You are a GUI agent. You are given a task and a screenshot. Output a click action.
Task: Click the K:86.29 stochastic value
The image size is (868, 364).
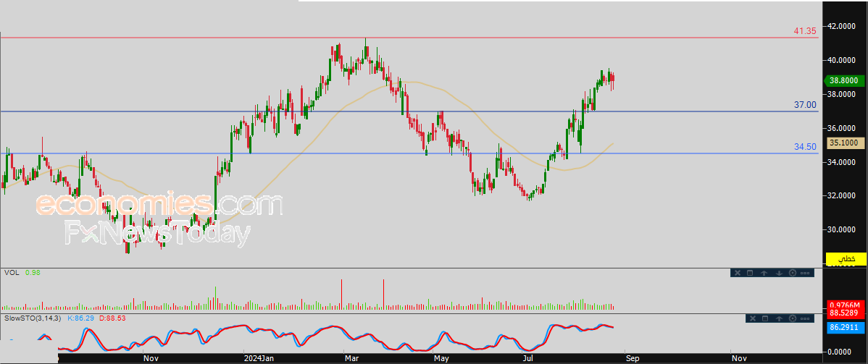[x=80, y=318]
